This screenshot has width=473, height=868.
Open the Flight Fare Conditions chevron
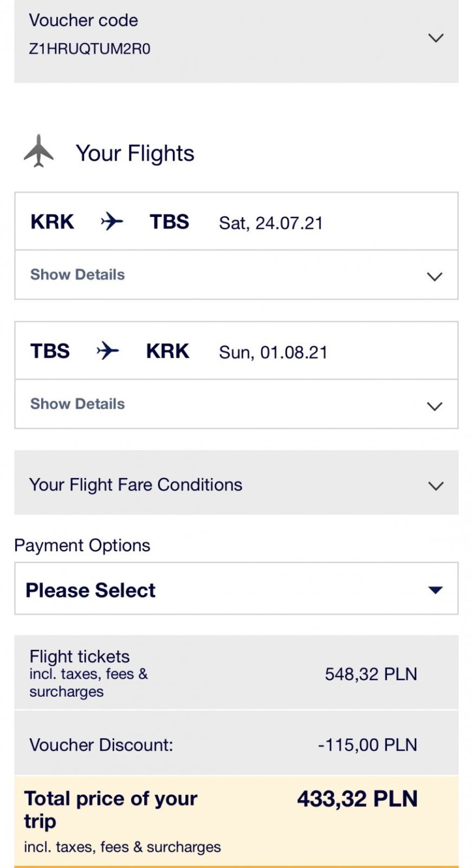point(436,485)
